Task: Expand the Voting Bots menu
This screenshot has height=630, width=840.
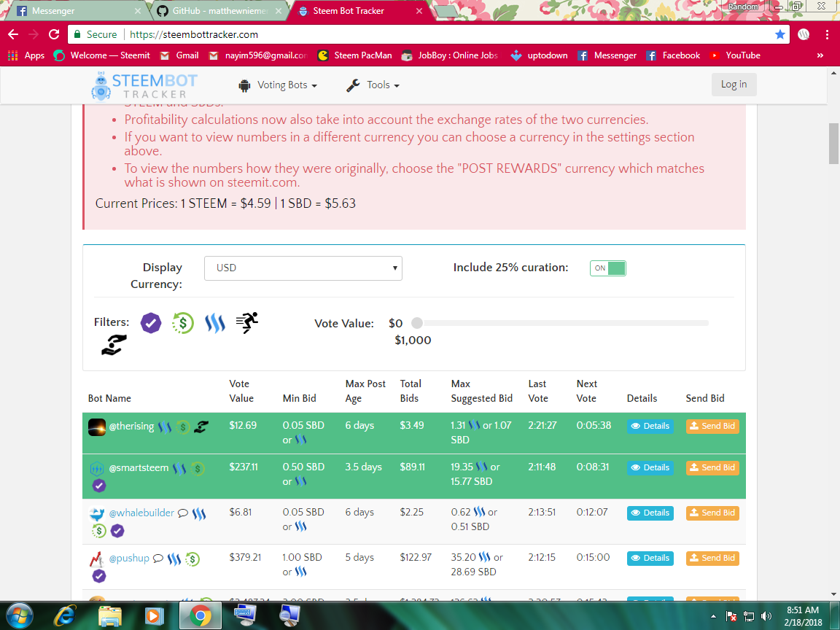Action: click(x=278, y=85)
